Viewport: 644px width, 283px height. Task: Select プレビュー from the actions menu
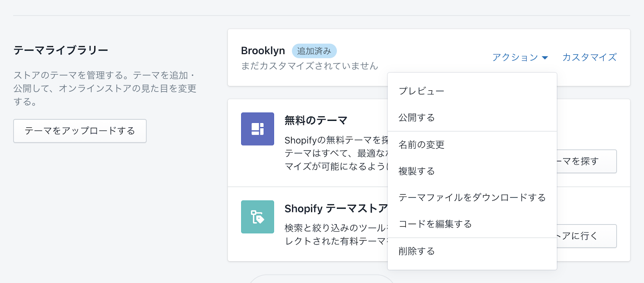(421, 91)
